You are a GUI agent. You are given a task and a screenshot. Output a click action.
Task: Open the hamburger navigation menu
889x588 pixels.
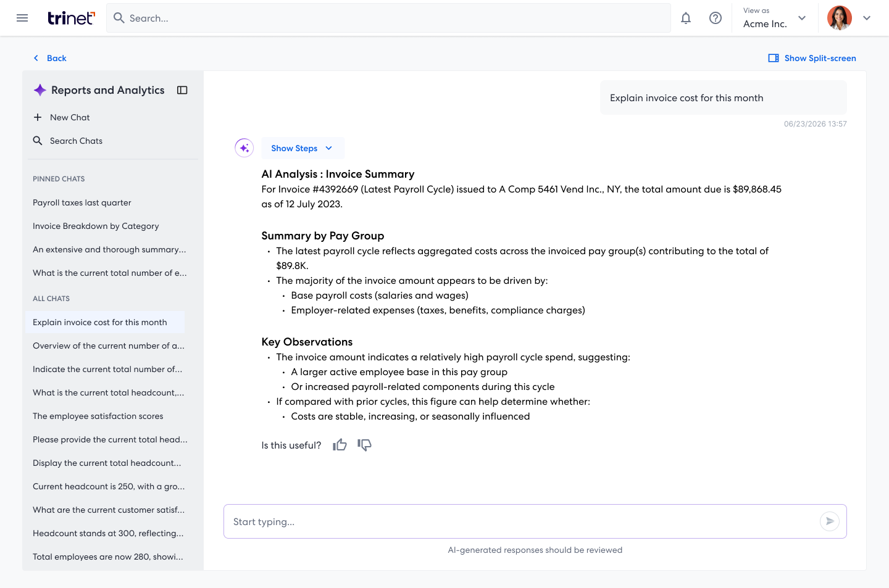click(x=22, y=18)
